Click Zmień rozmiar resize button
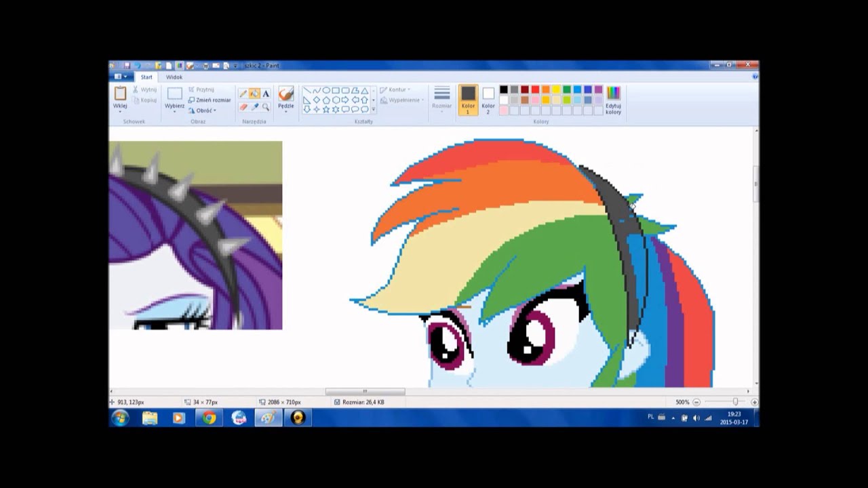868x488 pixels. click(x=209, y=100)
